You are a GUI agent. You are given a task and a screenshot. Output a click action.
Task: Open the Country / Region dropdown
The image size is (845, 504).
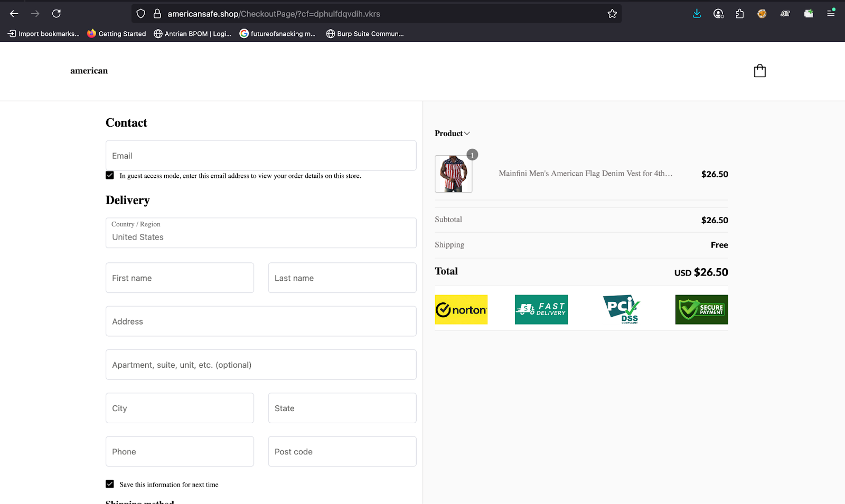(261, 233)
